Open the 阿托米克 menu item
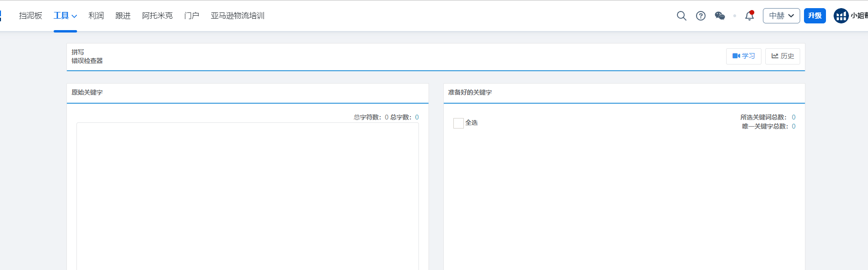The height and width of the screenshot is (270, 868). 157,16
